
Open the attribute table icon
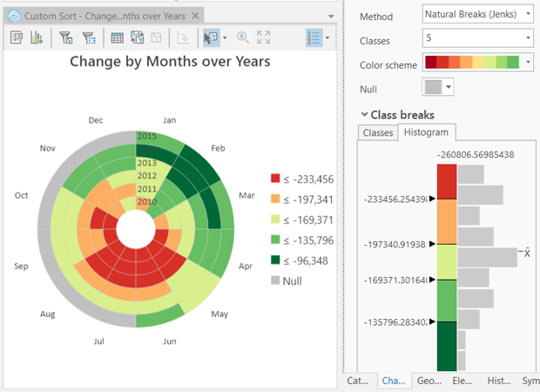(x=118, y=37)
